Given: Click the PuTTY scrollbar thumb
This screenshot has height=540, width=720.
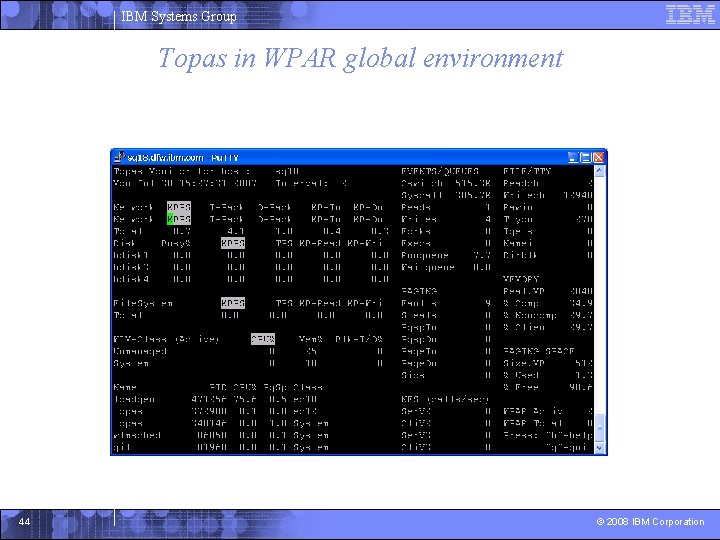Looking at the screenshot, I should point(599,427).
